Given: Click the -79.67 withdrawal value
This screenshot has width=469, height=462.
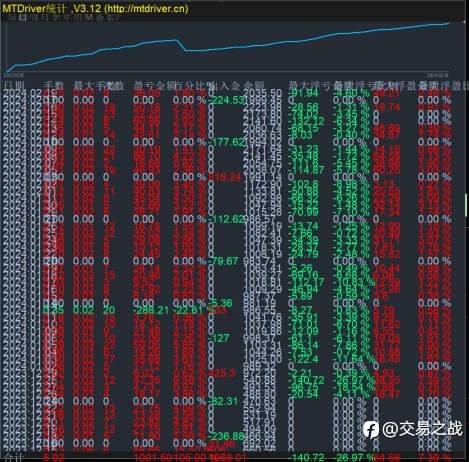Looking at the screenshot, I should 223,260.
